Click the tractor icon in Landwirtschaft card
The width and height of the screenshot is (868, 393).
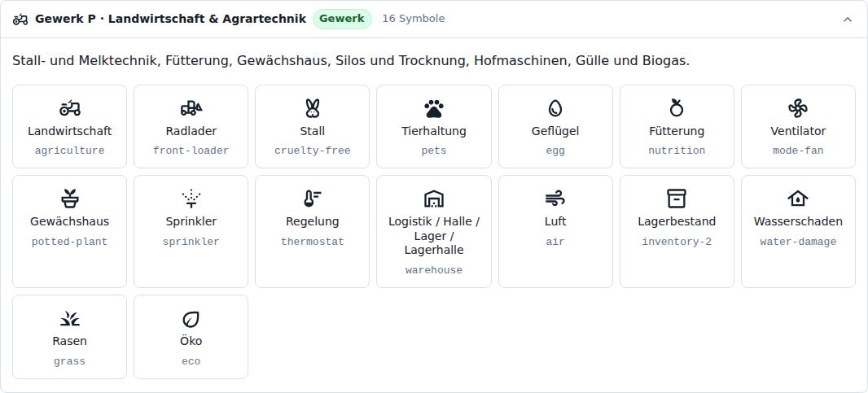click(70, 108)
